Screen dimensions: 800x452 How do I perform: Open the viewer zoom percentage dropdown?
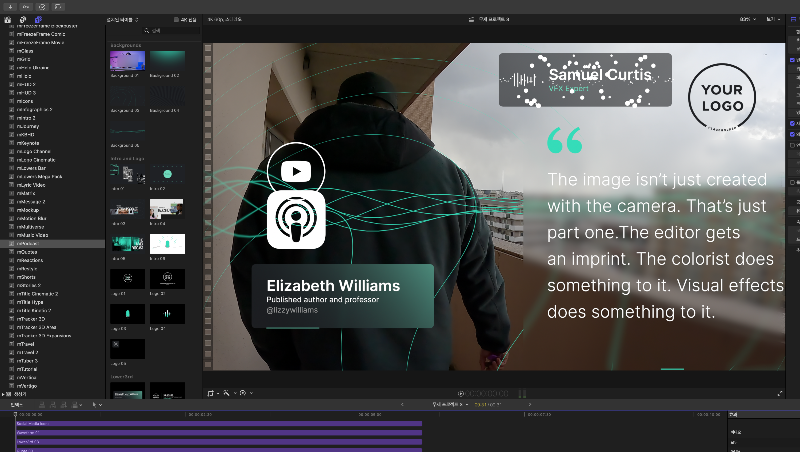tap(747, 19)
